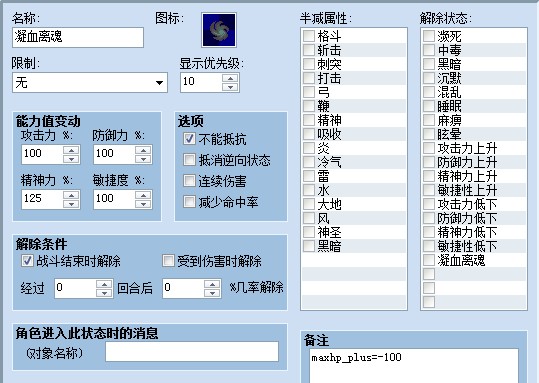This screenshot has width=539, height=383.
Task: Decrease 显示优先级 with the down arrow
Action: tap(230, 87)
